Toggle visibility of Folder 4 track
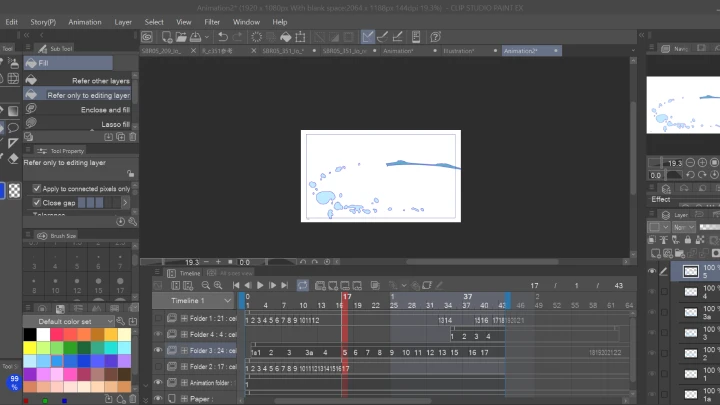The height and width of the screenshot is (405, 720). coord(158,334)
